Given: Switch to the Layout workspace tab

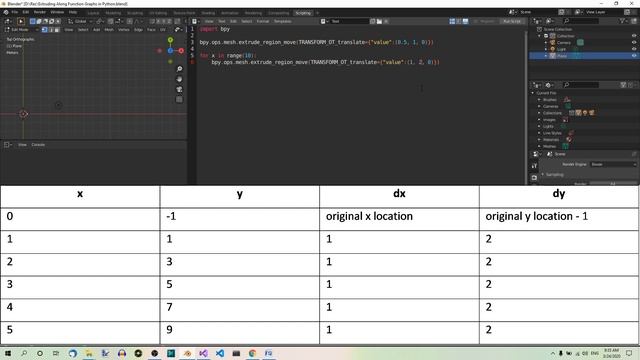Looking at the screenshot, I should pos(93,13).
